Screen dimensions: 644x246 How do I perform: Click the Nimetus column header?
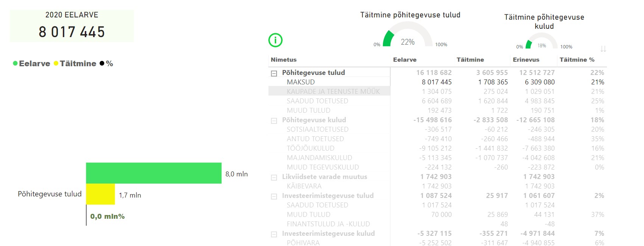pyautogui.click(x=283, y=60)
